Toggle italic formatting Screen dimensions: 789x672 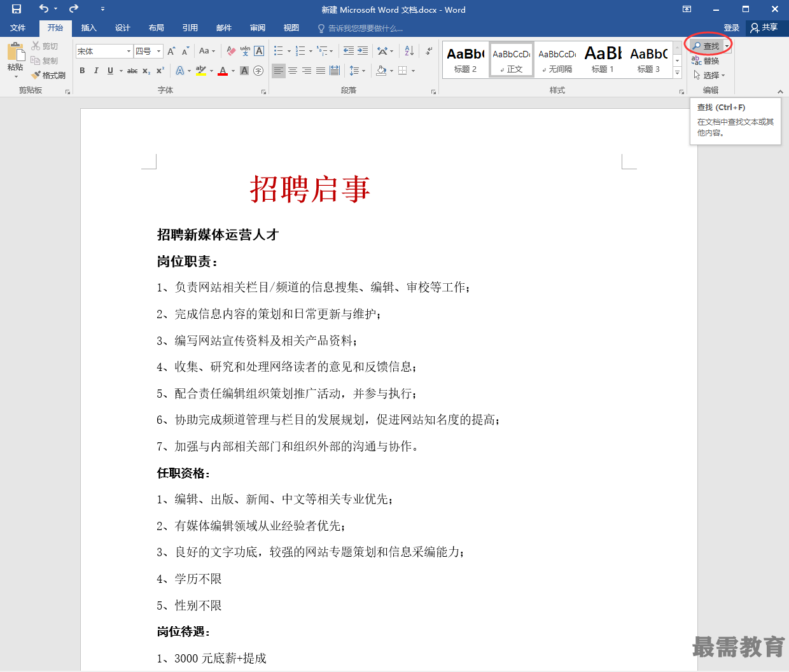coord(96,71)
